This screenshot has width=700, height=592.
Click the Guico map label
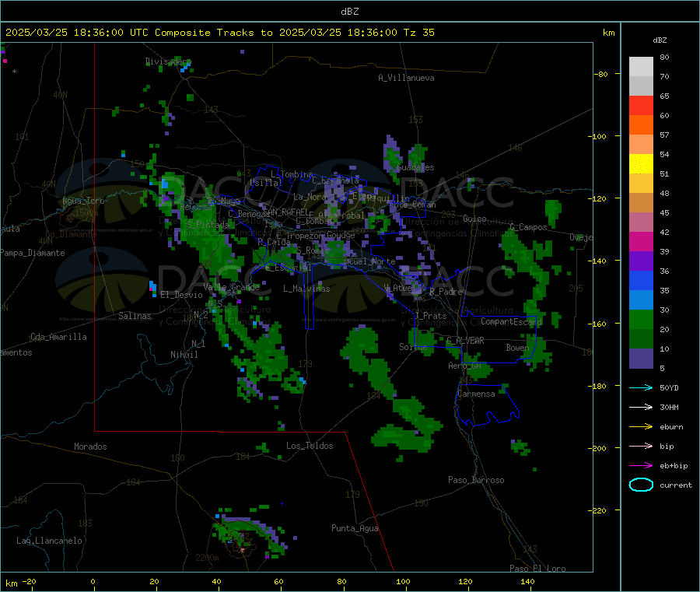tap(474, 219)
